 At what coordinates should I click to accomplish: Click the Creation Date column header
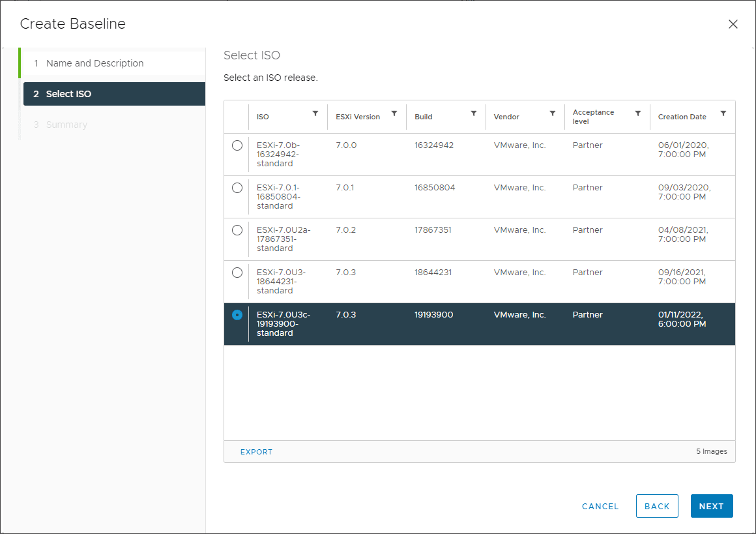682,117
